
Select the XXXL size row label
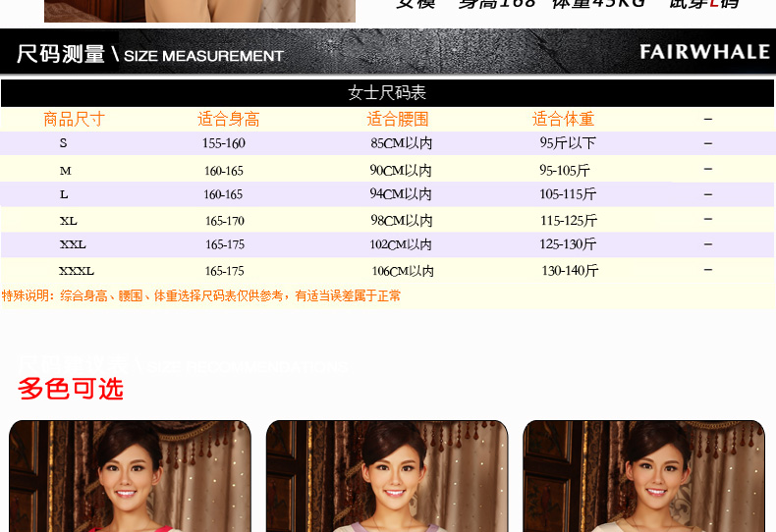pos(77,271)
